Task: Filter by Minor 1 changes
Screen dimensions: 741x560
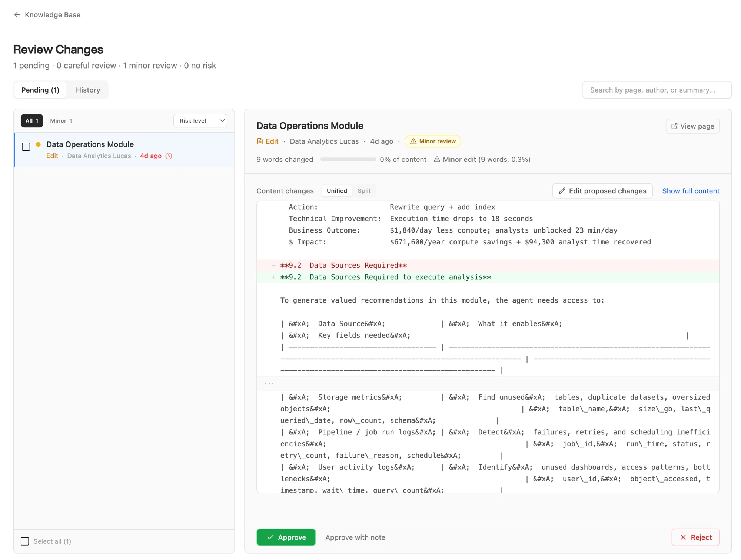Action: tap(61, 121)
